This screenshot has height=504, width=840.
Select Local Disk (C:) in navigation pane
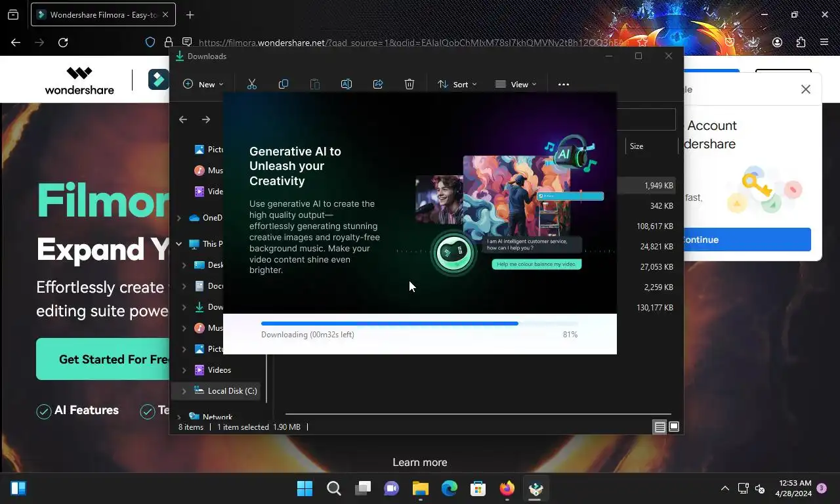(225, 391)
